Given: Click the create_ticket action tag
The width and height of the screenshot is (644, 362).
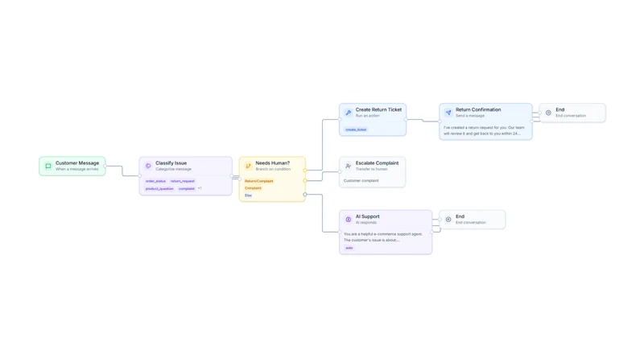Looking at the screenshot, I should (356, 130).
